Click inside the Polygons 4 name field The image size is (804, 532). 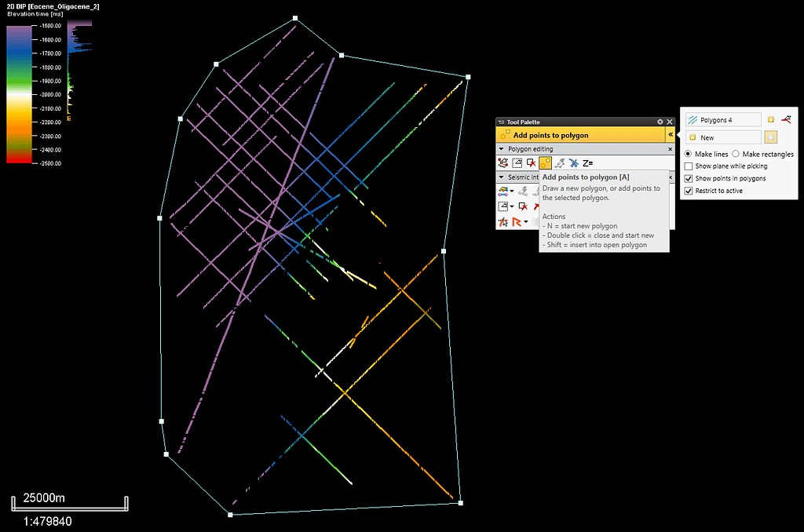(x=723, y=119)
